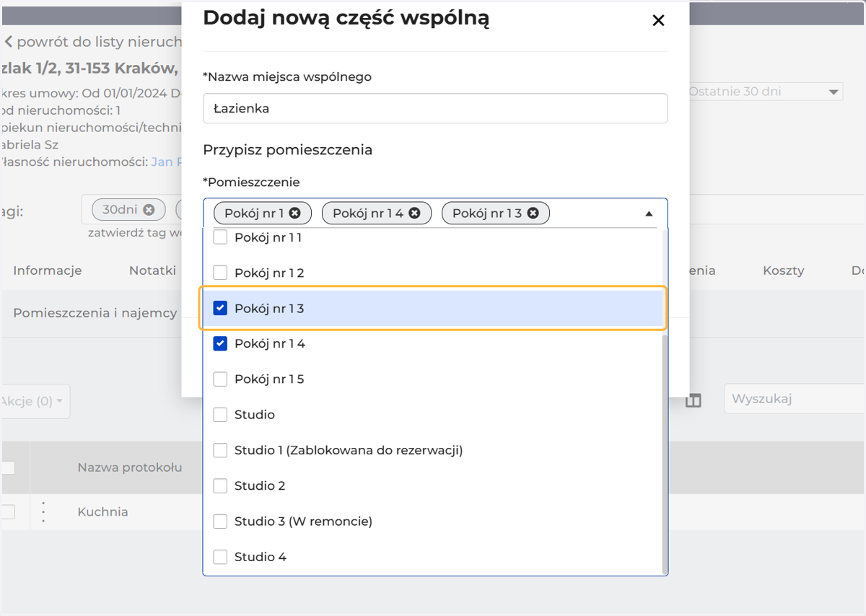The width and height of the screenshot is (866, 616).
Task: Check the Studio 2 checkbox
Action: pos(221,485)
